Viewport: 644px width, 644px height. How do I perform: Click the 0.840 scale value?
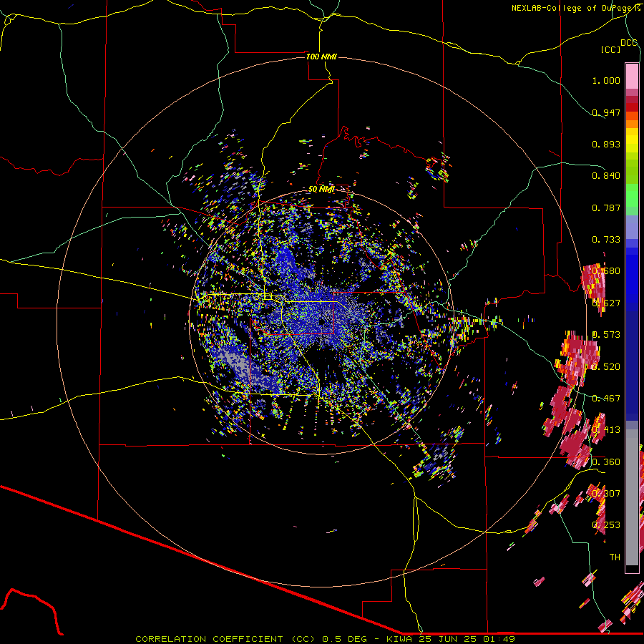tap(606, 176)
